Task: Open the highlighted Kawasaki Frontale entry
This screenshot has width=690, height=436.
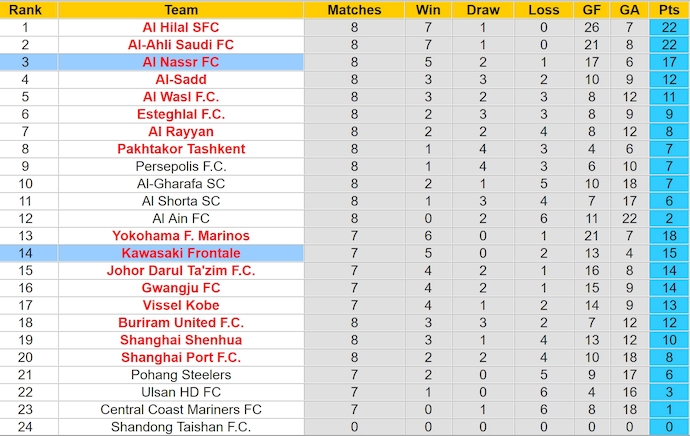Action: [180, 253]
